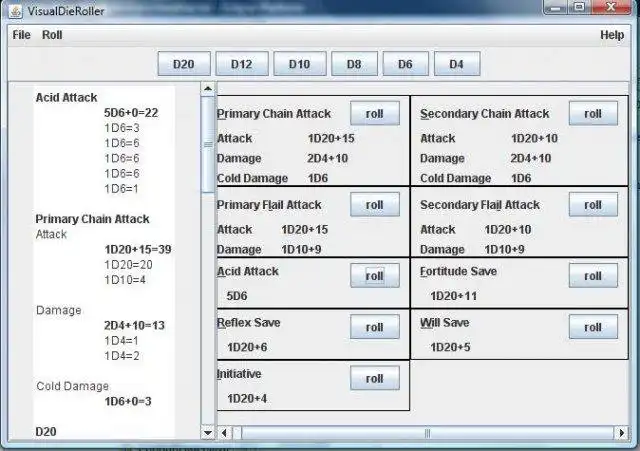Select the '1D6=3' result line
This screenshot has width=640, height=451.
tap(122, 128)
